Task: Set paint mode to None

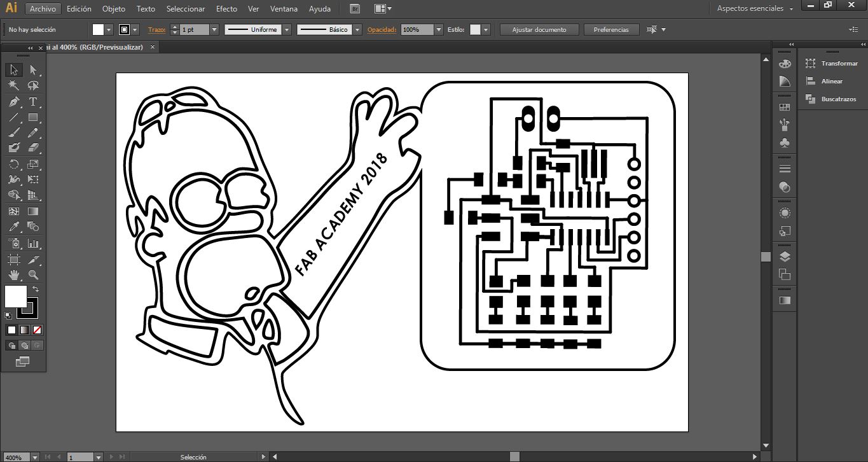Action: 37,330
